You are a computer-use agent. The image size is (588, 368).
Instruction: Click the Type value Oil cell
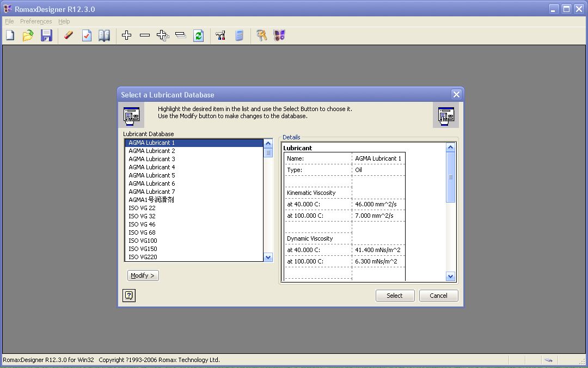(378, 170)
